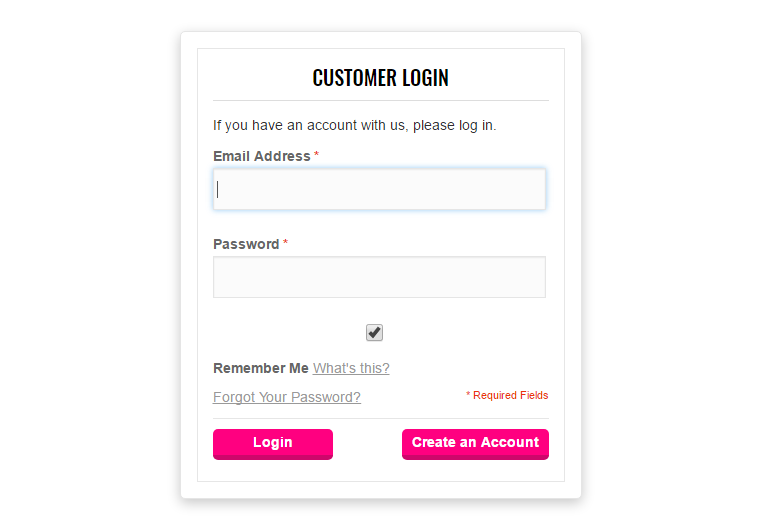Click the Password field label
Screen dimensions: 761x530
[246, 244]
